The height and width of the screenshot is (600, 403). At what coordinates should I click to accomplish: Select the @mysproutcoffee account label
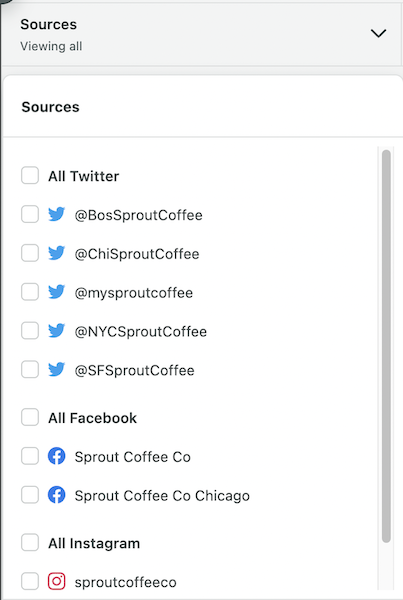tap(134, 293)
